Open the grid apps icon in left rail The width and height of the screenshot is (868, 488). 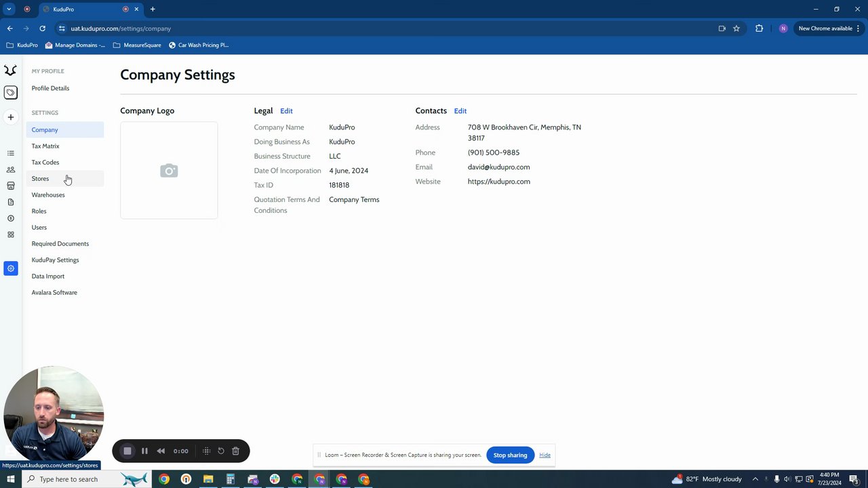click(10, 235)
